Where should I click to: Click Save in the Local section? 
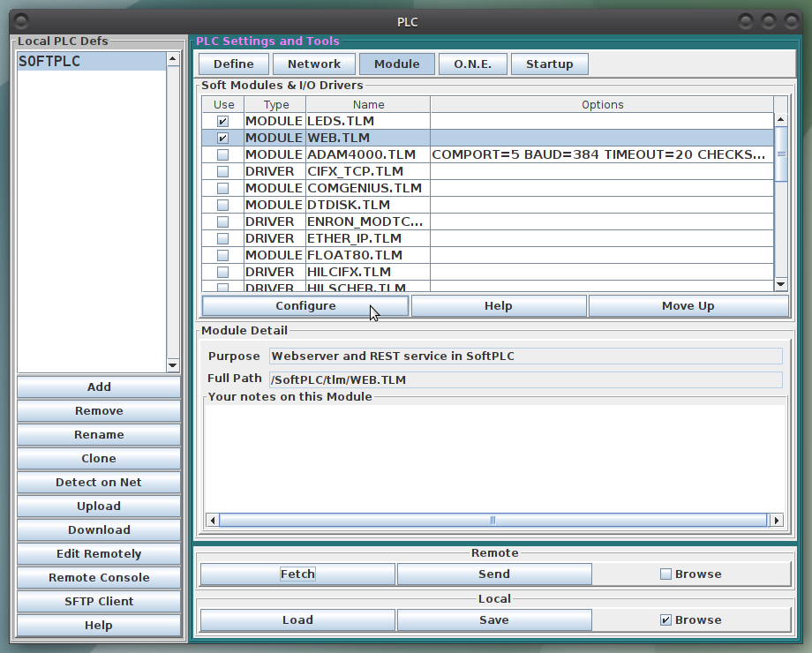(494, 620)
